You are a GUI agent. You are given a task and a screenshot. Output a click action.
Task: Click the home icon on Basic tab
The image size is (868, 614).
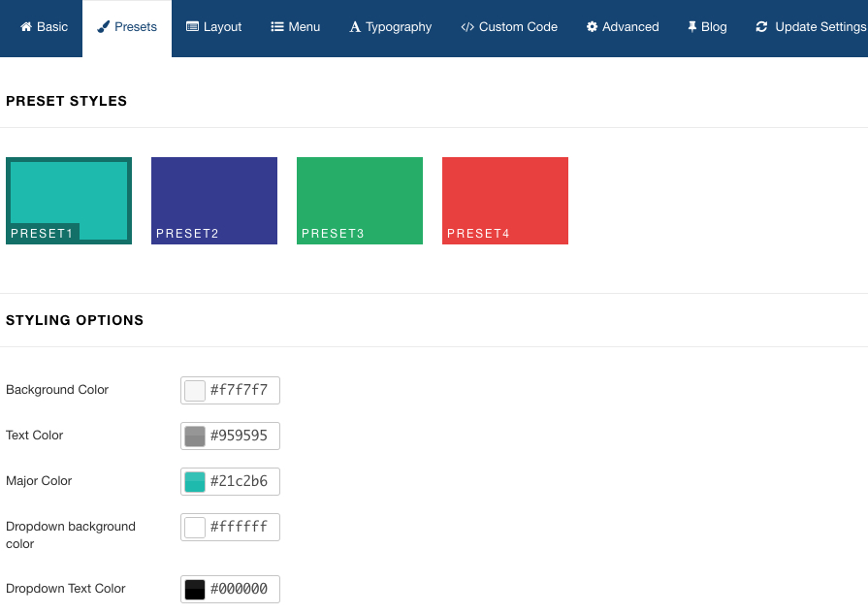[26, 27]
